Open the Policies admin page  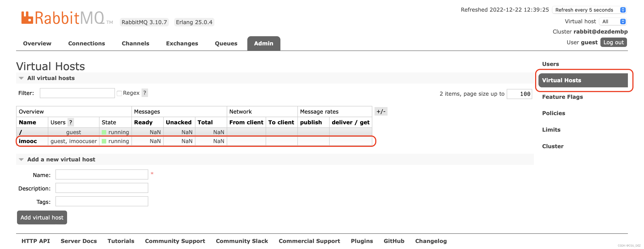(553, 113)
